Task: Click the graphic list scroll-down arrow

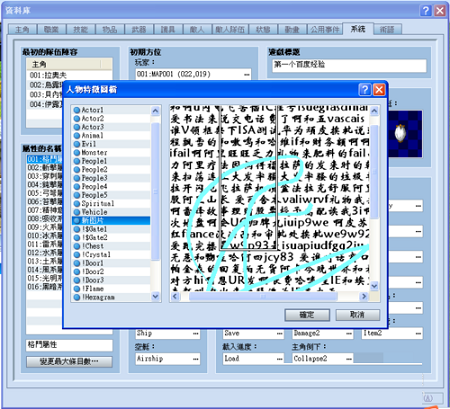Action: click(156, 296)
